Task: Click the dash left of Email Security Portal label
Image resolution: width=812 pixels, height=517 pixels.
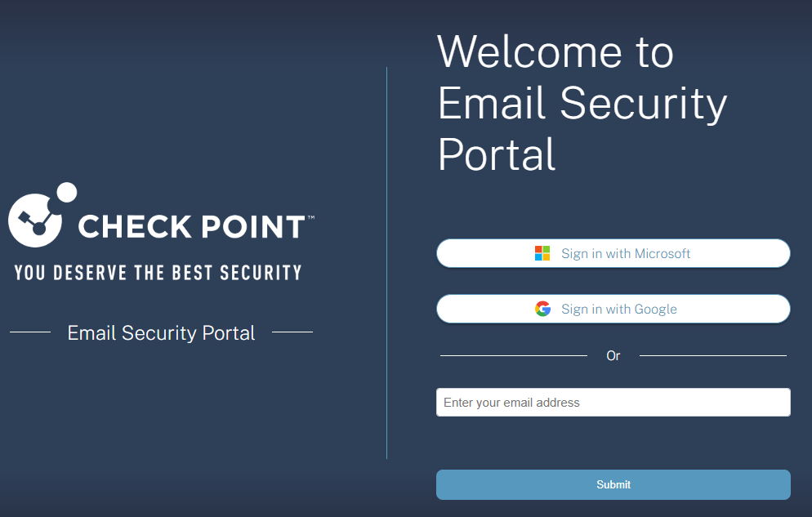Action: point(30,332)
